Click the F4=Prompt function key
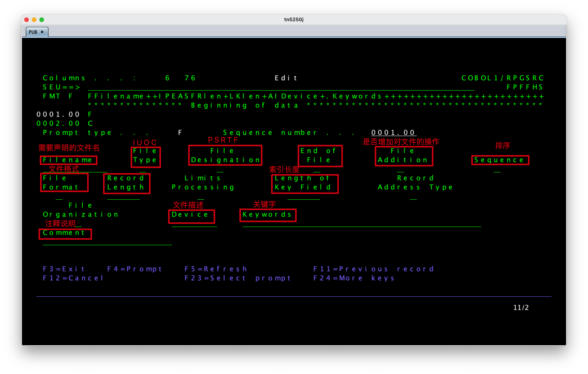588x374 pixels. 134,269
